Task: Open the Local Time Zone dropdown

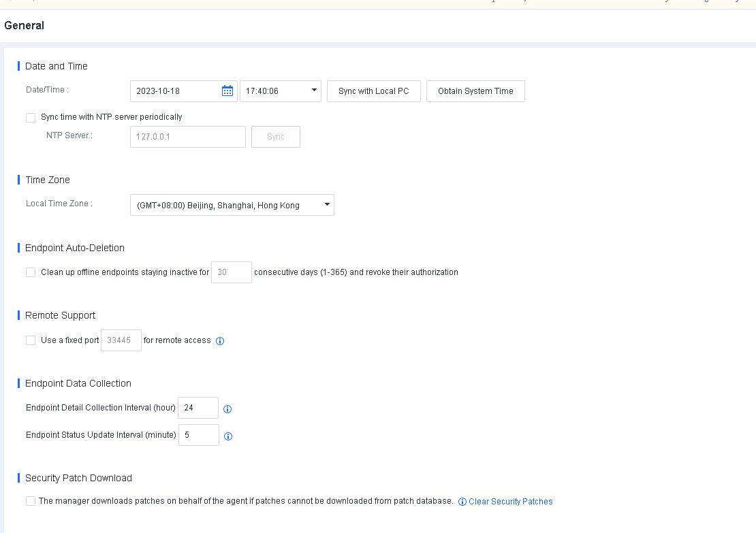Action: pos(232,205)
